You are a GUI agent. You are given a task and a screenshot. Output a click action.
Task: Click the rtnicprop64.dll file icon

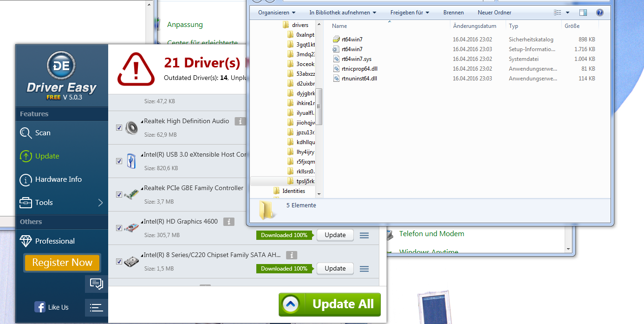pyautogui.click(x=337, y=69)
